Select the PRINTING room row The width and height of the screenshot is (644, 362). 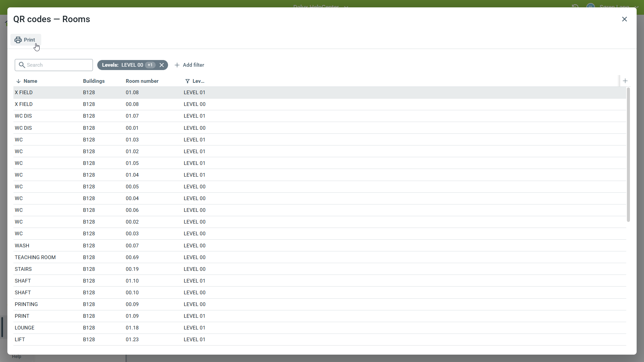(26, 304)
